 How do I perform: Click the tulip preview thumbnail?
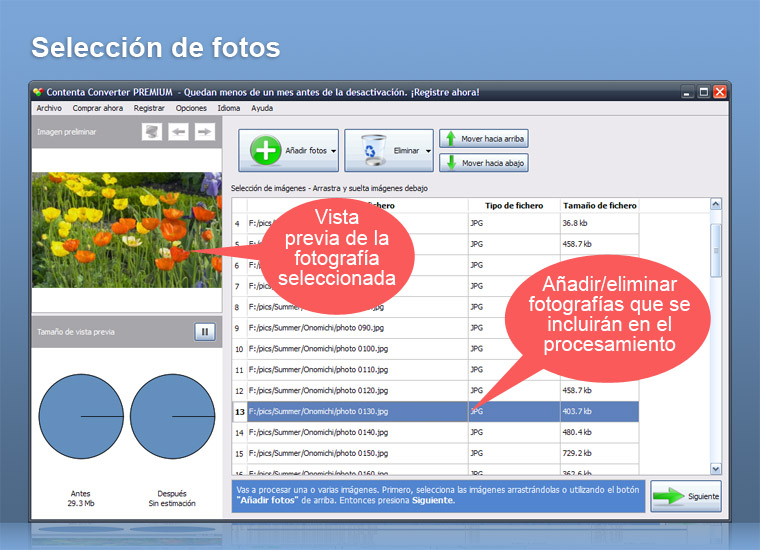[x=127, y=230]
